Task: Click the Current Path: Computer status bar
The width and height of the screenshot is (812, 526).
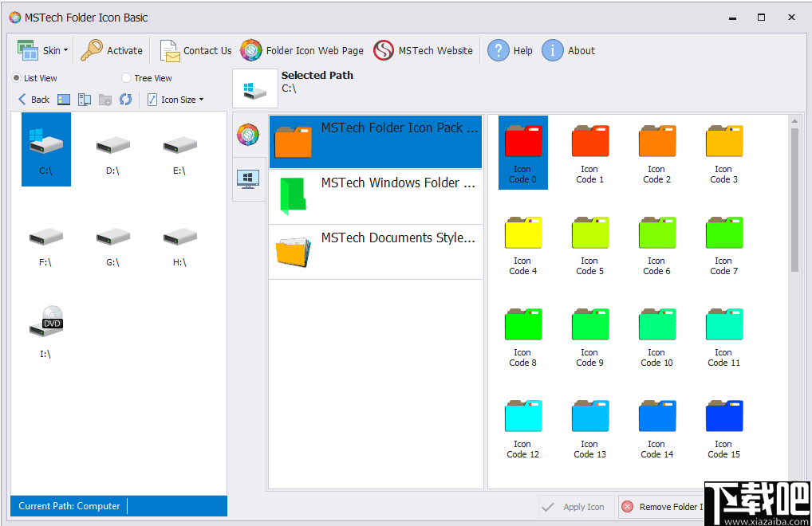Action: coord(119,506)
